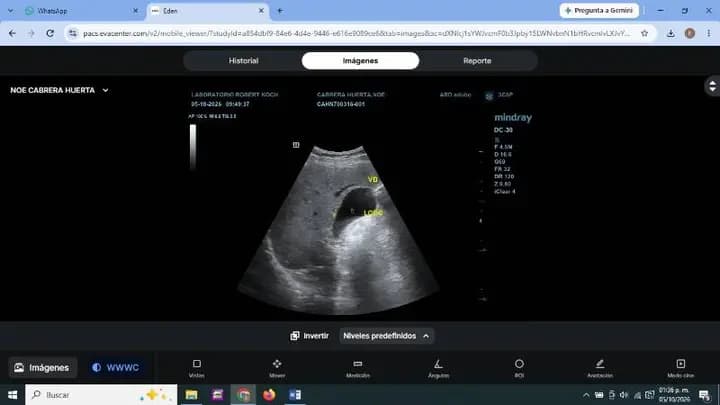720x405 pixels.
Task: Select the Vistas layout tool
Action: click(197, 368)
